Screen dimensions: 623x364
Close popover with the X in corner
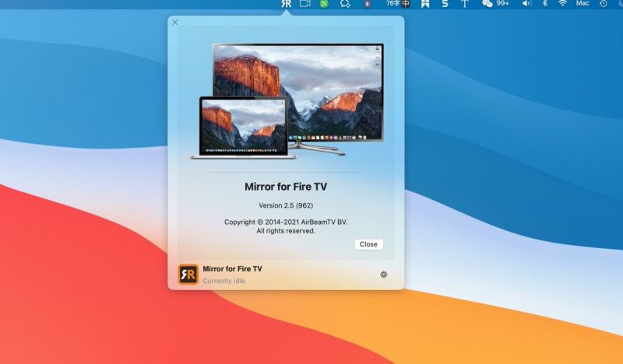point(175,23)
